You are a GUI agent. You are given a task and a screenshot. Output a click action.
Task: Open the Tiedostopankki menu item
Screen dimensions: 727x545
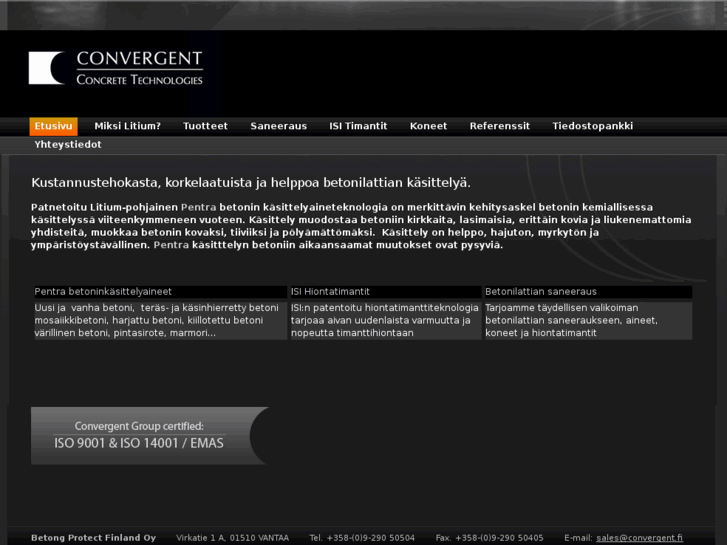click(x=593, y=126)
